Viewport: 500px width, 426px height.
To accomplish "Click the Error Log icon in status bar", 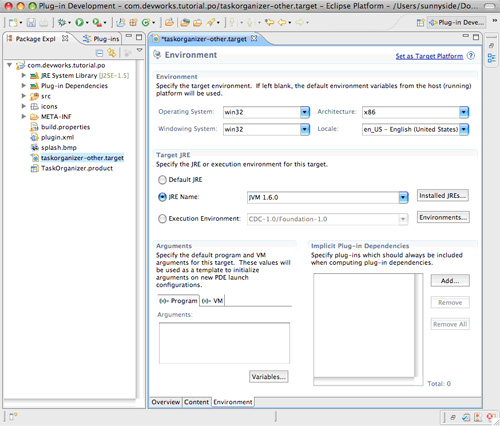I will pyautogui.click(x=491, y=417).
